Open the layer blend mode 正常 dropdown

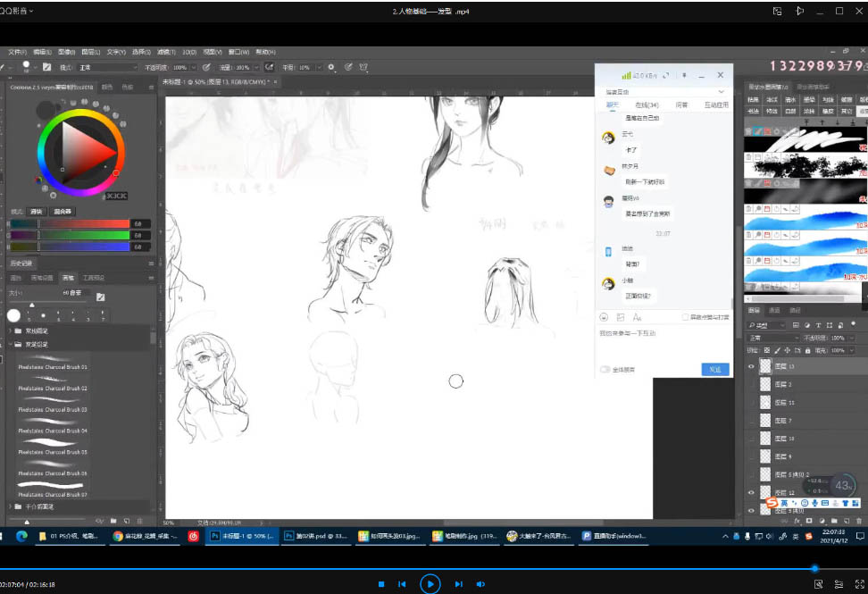point(772,338)
